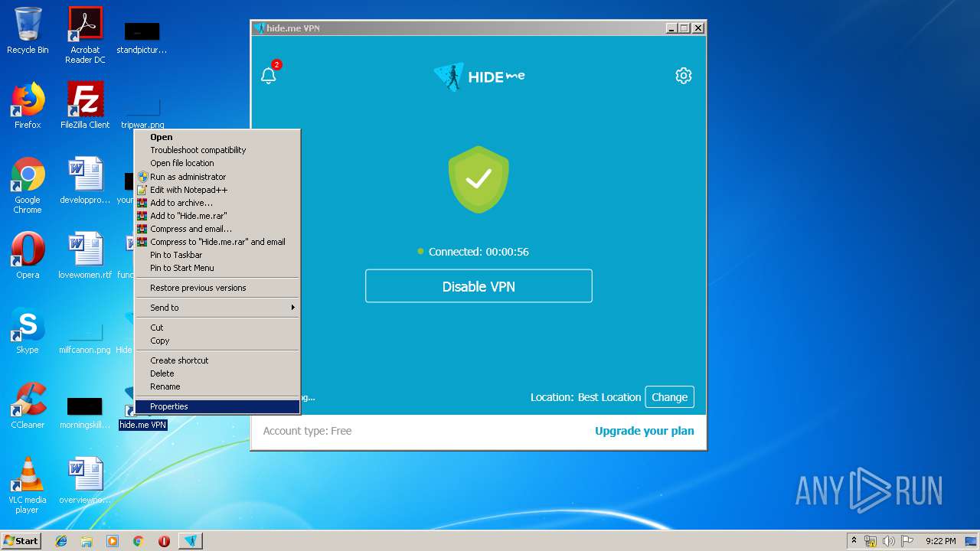This screenshot has width=980, height=551.
Task: Choose Add to "Hide.me.rar"
Action: click(217, 216)
